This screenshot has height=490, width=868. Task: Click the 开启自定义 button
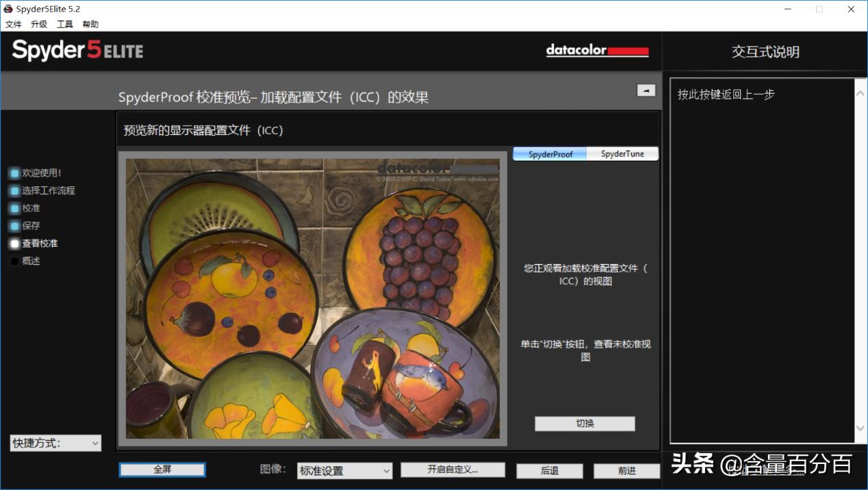[x=452, y=471]
